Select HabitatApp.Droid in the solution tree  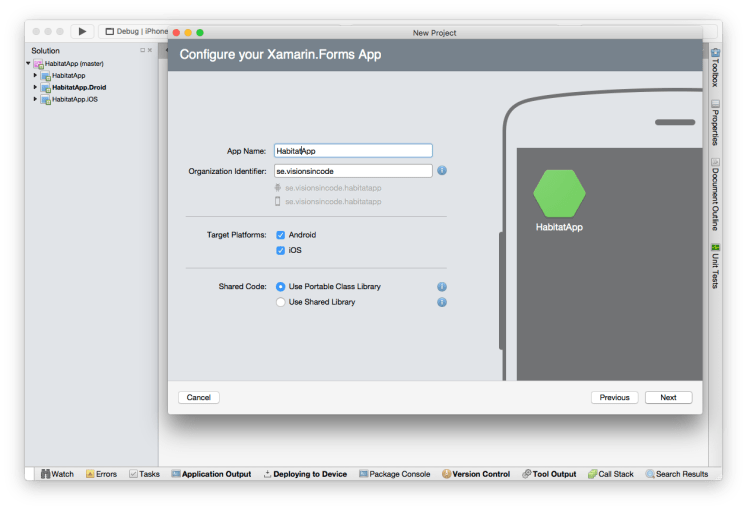pyautogui.click(x=79, y=88)
